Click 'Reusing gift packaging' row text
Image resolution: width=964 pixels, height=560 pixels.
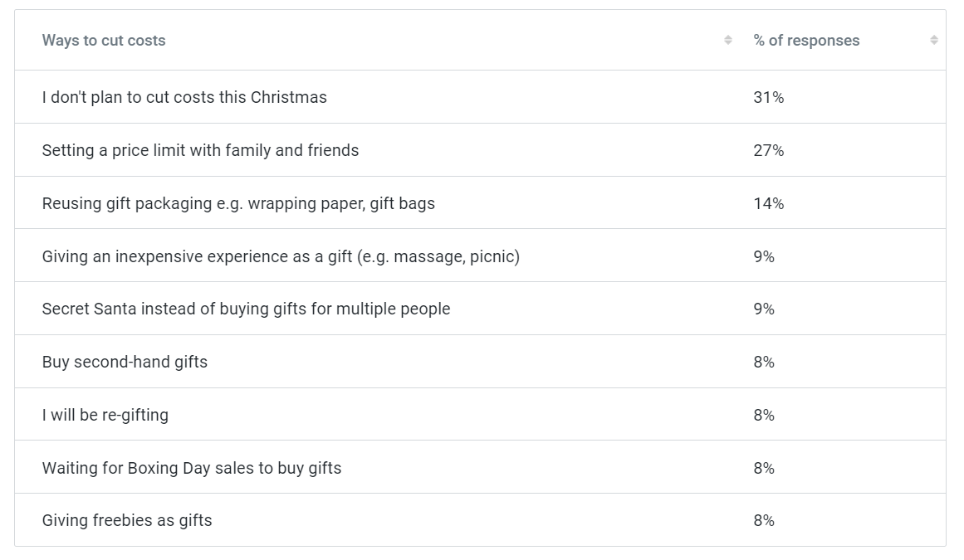pyautogui.click(x=238, y=203)
